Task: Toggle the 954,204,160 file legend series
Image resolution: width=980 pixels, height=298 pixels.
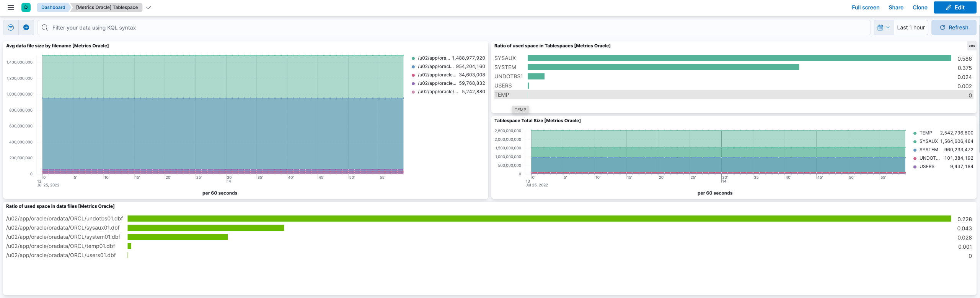Action: [448, 66]
